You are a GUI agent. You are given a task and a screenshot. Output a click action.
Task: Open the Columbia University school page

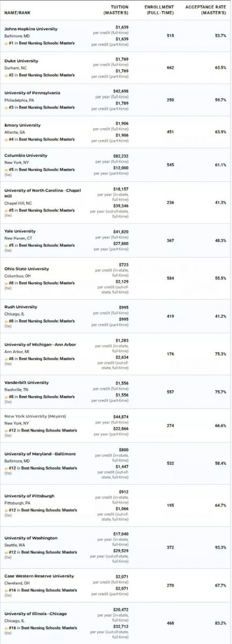click(26, 156)
